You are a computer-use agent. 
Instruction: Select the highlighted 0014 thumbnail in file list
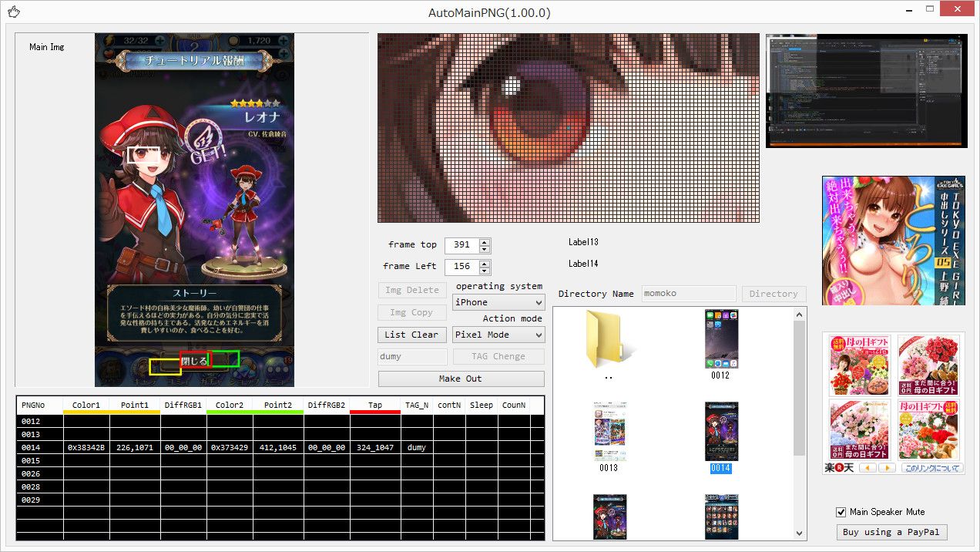point(721,432)
